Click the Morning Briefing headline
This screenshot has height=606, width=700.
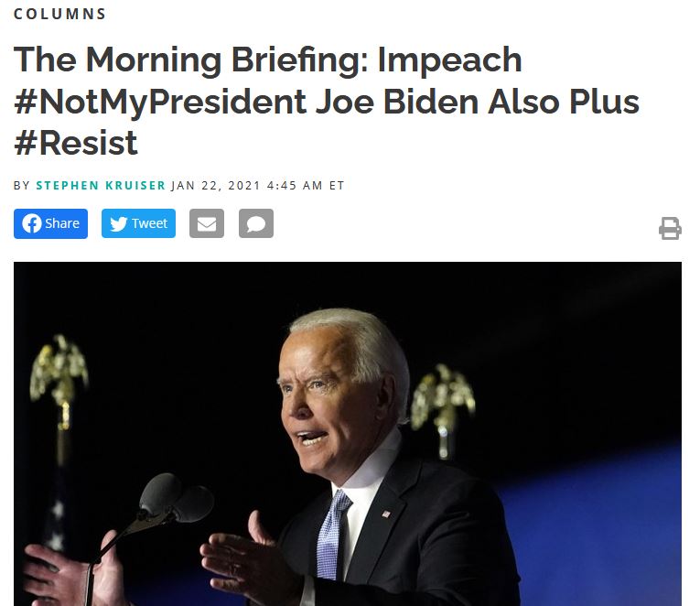(327, 101)
